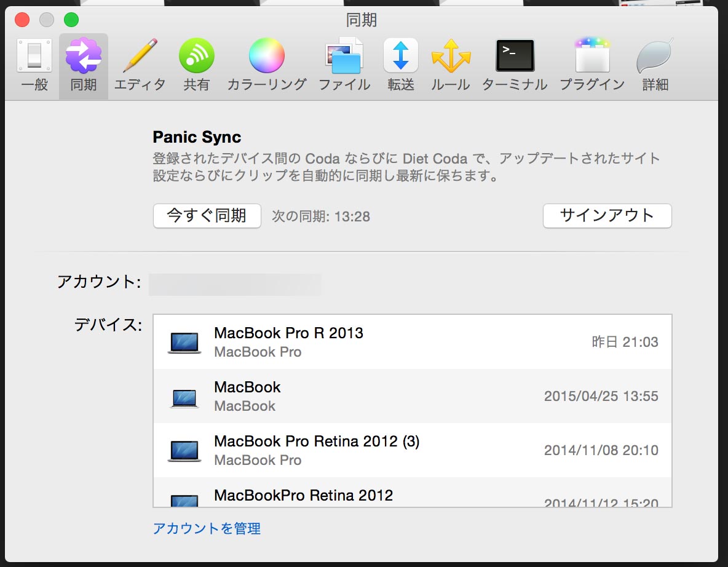Open the アカウントを管理 manage account link
The width and height of the screenshot is (728, 567).
(207, 528)
